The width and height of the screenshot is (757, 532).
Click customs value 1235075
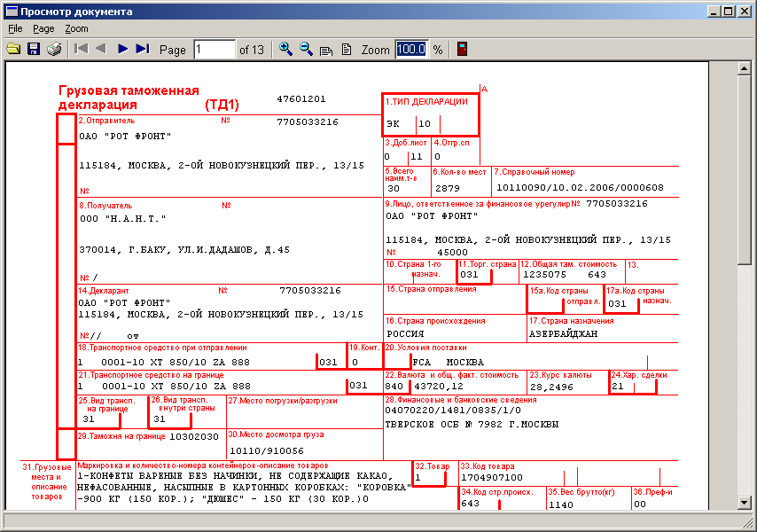pyautogui.click(x=544, y=274)
